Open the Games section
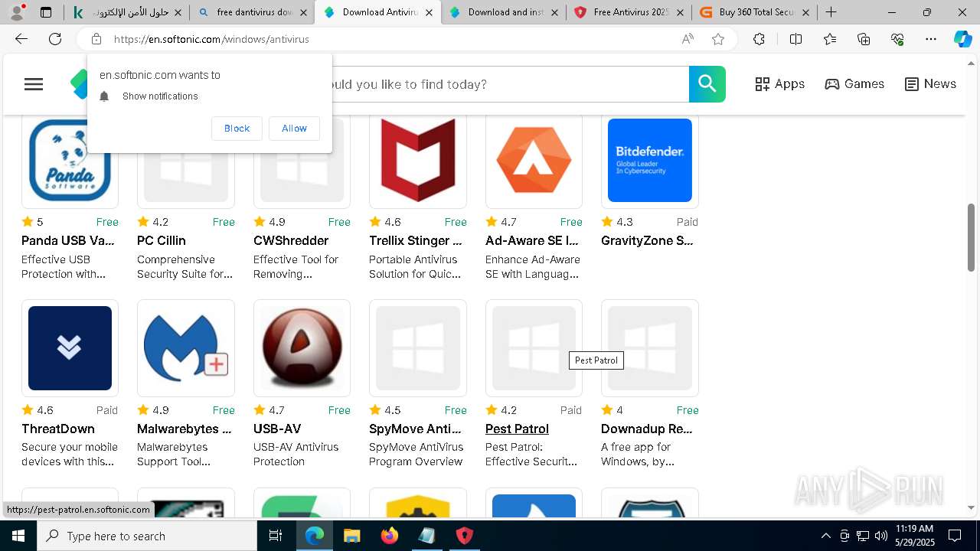The width and height of the screenshot is (980, 551). click(x=854, y=84)
